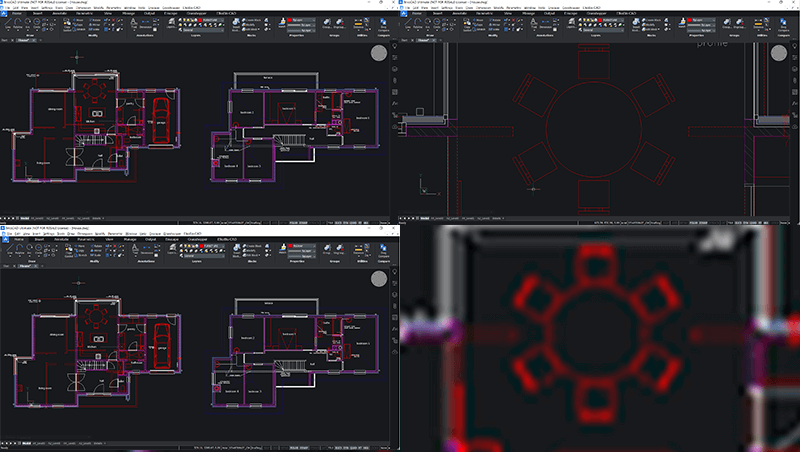This screenshot has height=452, width=800.
Task: Select the Arc tool in top-left window
Action: pos(28,22)
